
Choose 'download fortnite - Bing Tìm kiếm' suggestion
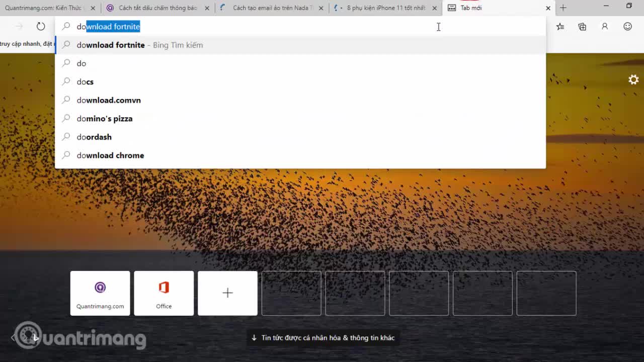[x=300, y=45]
